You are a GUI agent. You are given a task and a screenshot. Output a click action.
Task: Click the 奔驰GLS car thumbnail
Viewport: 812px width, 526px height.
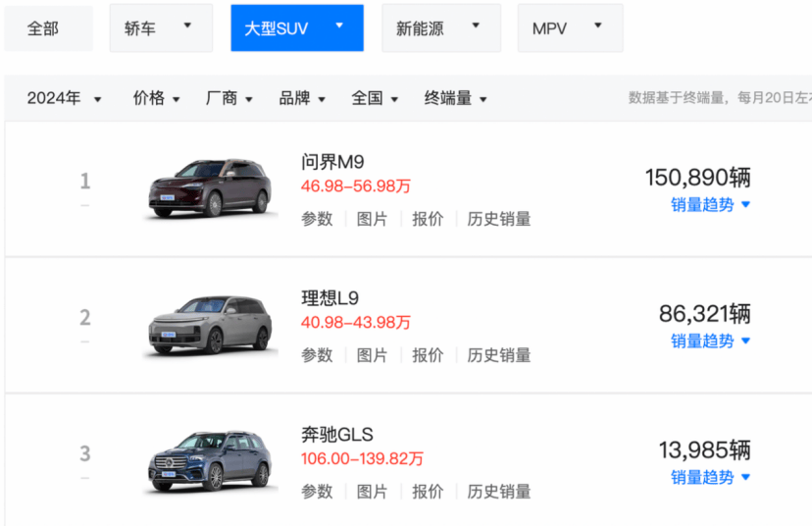coord(208,460)
